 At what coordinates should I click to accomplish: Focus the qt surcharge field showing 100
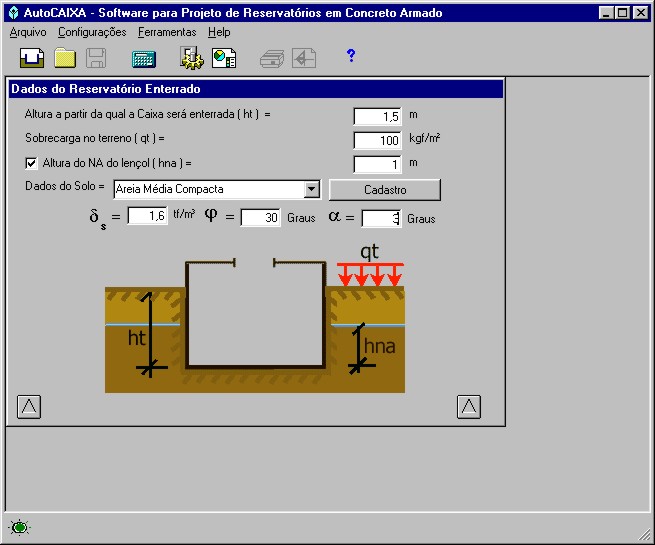click(377, 140)
